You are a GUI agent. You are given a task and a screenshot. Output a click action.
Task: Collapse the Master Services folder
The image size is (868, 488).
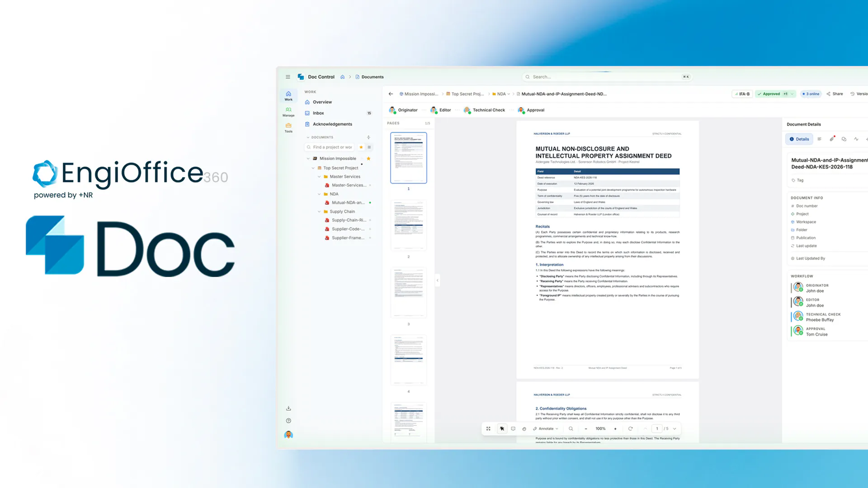(319, 177)
